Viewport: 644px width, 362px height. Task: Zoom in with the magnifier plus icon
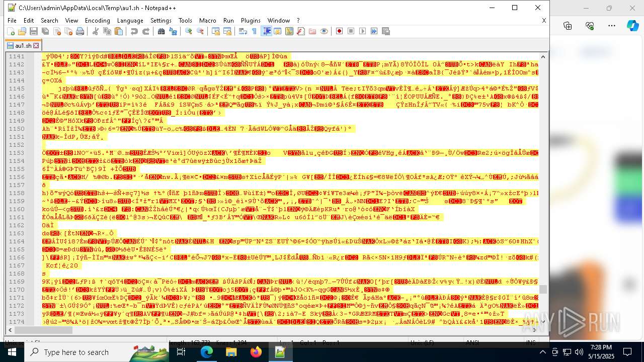click(x=188, y=31)
